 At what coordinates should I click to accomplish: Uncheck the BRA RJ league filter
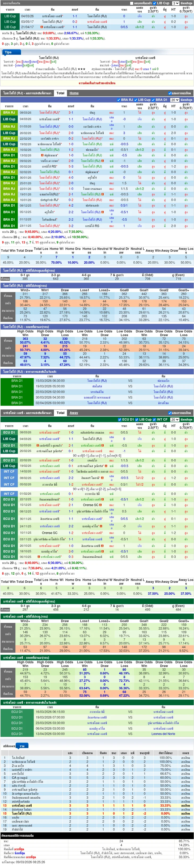click(x=119, y=100)
